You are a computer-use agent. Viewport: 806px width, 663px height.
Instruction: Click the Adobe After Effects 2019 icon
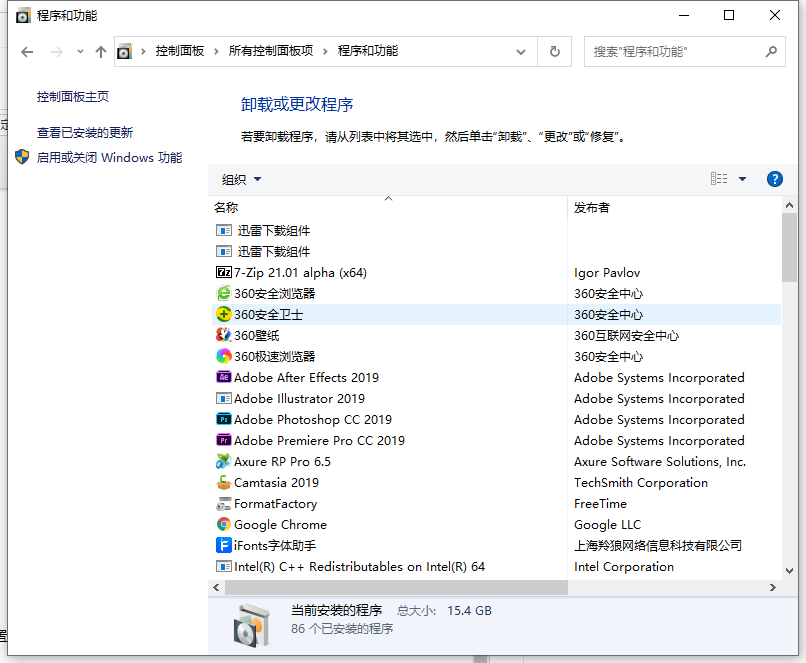point(224,377)
